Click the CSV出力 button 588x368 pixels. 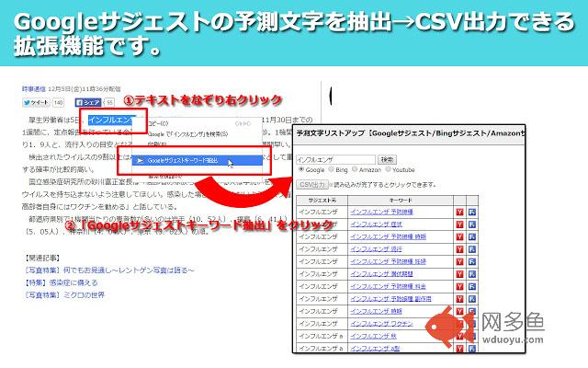click(x=312, y=185)
